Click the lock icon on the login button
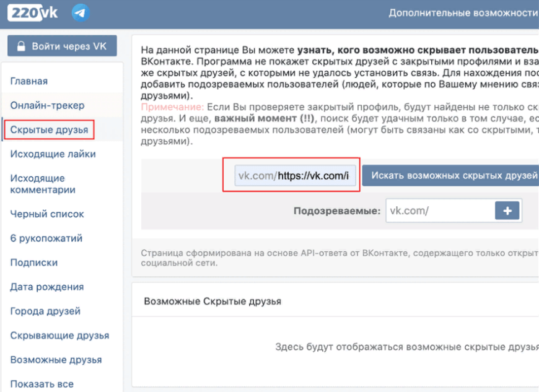Viewport: 539px width, 392px height. [21, 46]
